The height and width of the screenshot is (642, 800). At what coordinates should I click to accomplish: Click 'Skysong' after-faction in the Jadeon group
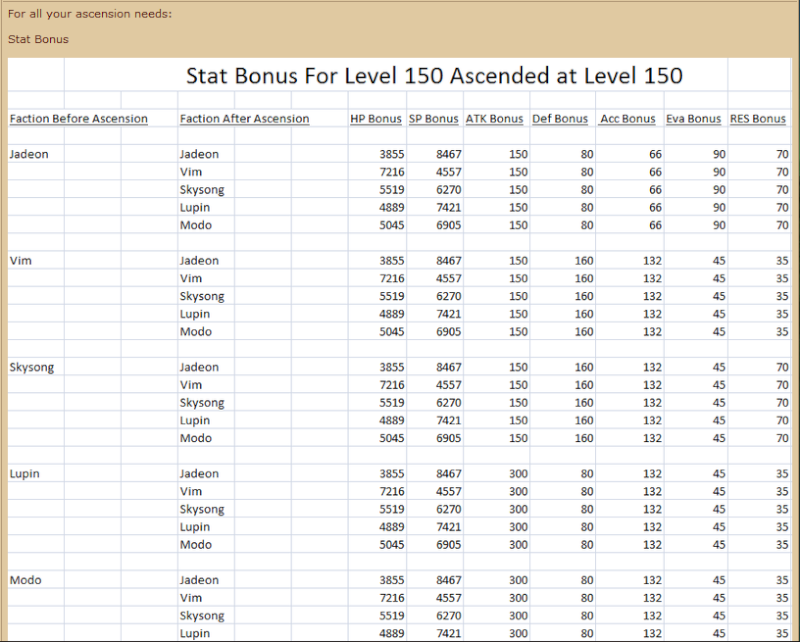202,190
